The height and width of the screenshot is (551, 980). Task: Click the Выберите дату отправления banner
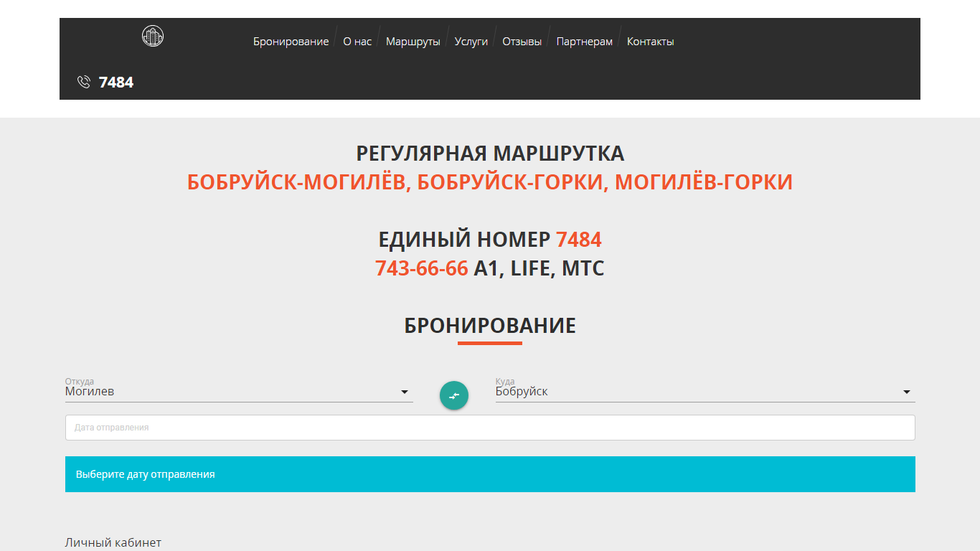[490, 474]
